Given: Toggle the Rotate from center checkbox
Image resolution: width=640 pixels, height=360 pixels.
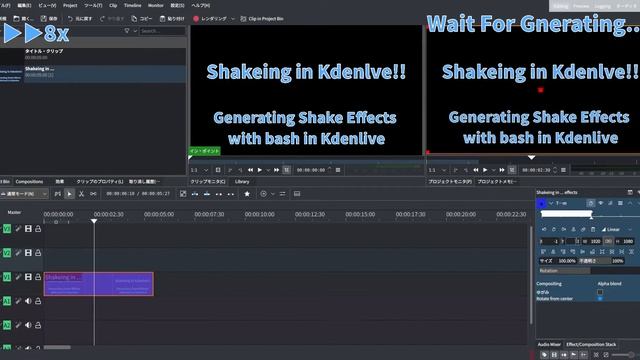Looking at the screenshot, I should tap(600, 299).
